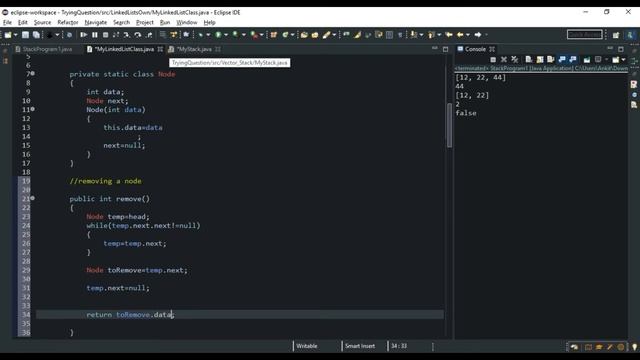Click the Resume debug icon
Viewport: 640px width, 360px height.
[x=84, y=35]
